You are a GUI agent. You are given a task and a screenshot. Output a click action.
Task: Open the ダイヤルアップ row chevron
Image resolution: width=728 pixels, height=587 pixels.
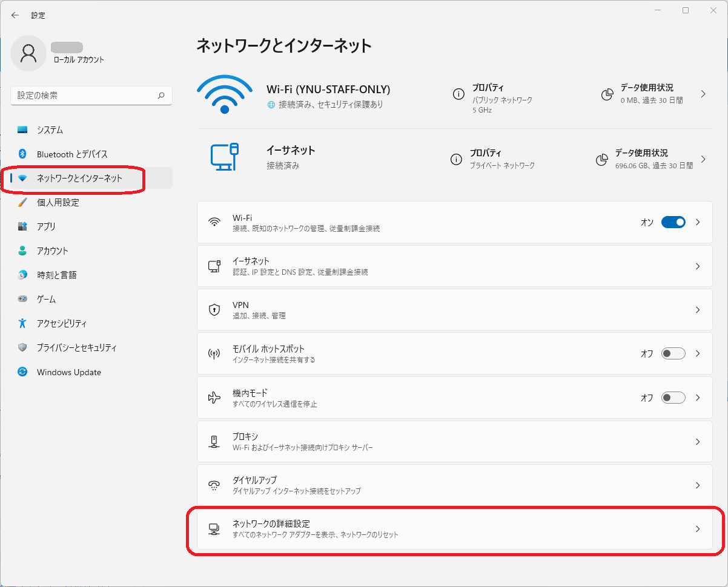point(698,485)
